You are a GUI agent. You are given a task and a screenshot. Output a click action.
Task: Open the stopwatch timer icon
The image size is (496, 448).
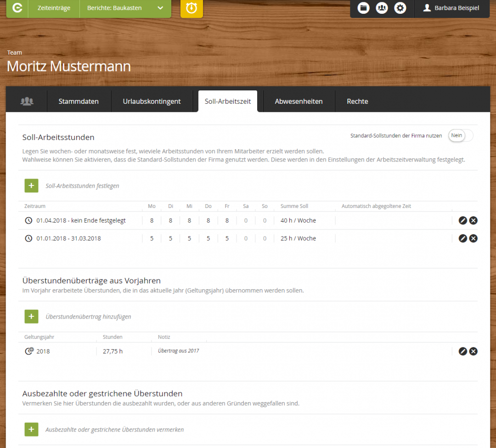pos(192,8)
